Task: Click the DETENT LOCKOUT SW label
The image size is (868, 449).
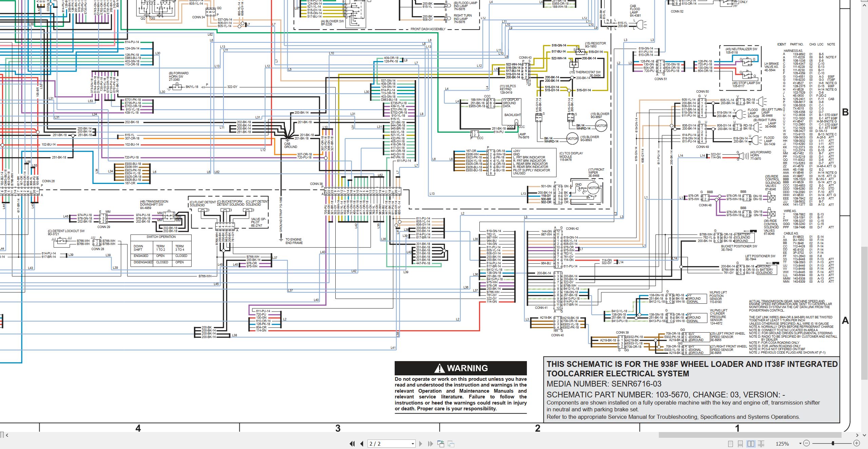Action: pos(66,232)
